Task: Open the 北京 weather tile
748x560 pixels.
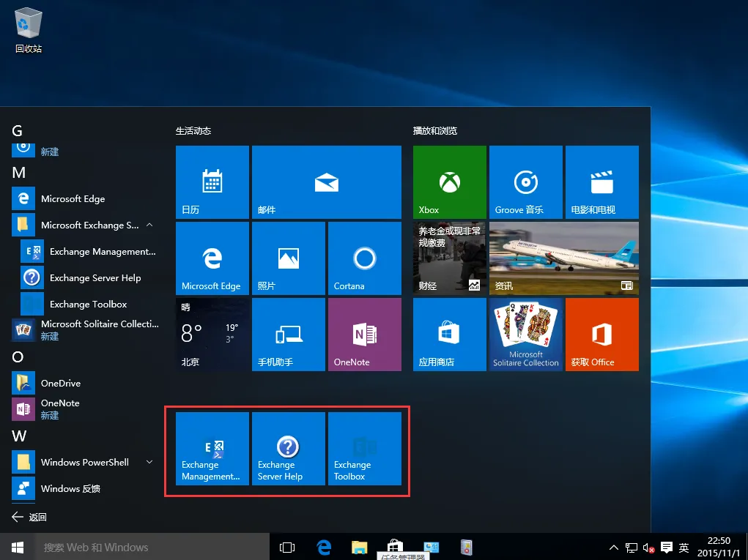Action: (x=212, y=335)
